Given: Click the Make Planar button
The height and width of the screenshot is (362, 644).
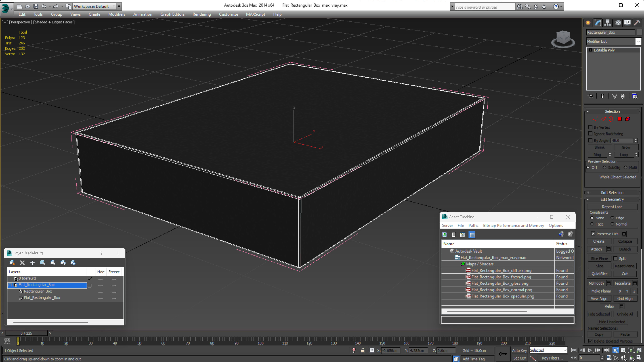Looking at the screenshot, I should click(x=601, y=291).
